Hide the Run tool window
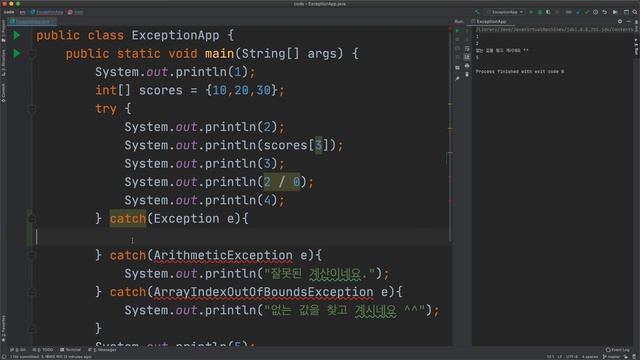 pos(629,21)
